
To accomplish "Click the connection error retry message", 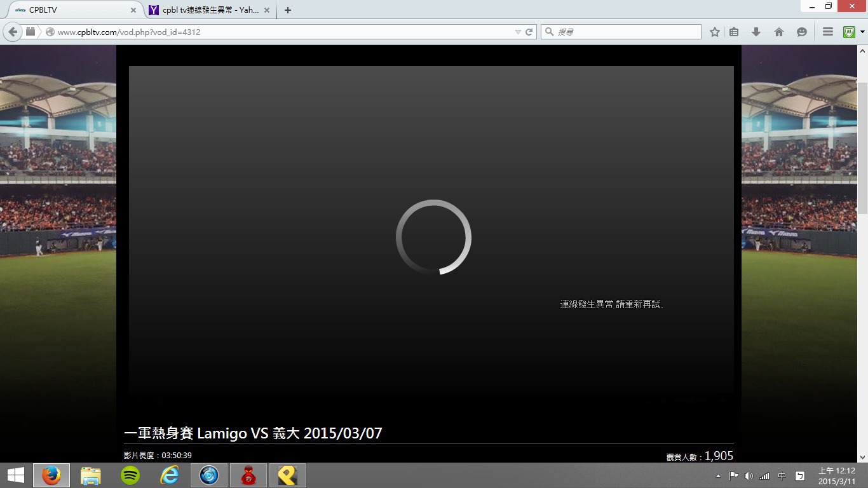I will [x=611, y=304].
